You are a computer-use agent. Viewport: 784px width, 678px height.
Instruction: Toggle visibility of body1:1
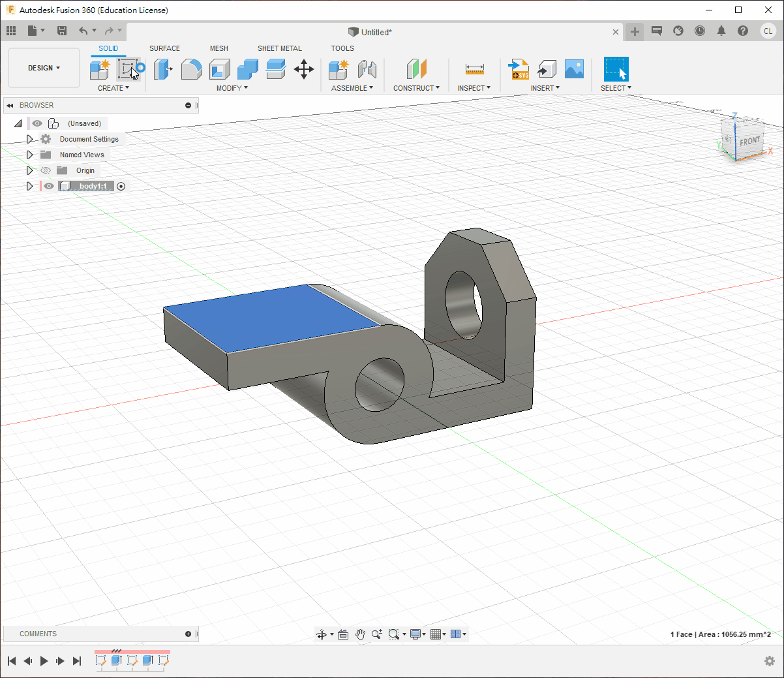pos(49,186)
